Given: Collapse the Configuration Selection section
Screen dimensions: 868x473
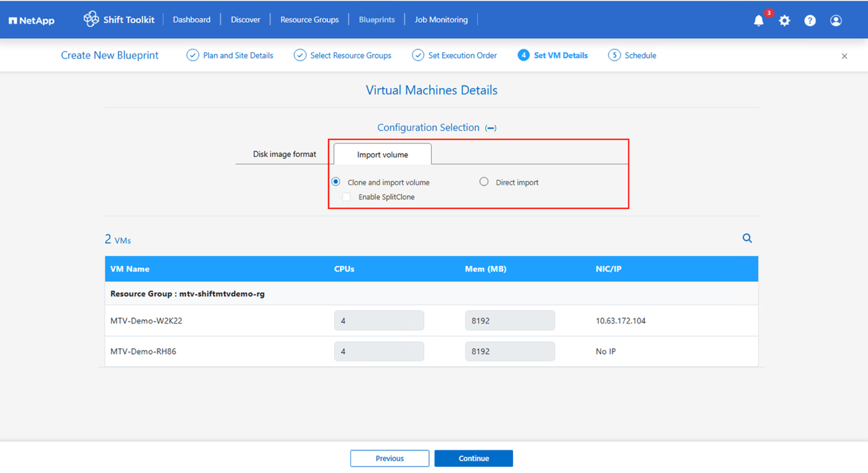Looking at the screenshot, I should tap(490, 127).
